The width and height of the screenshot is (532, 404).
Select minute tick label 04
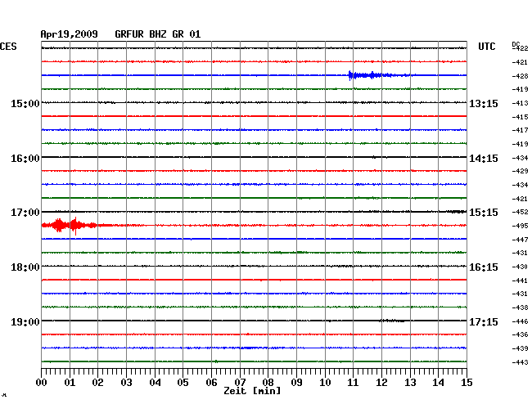point(155,383)
